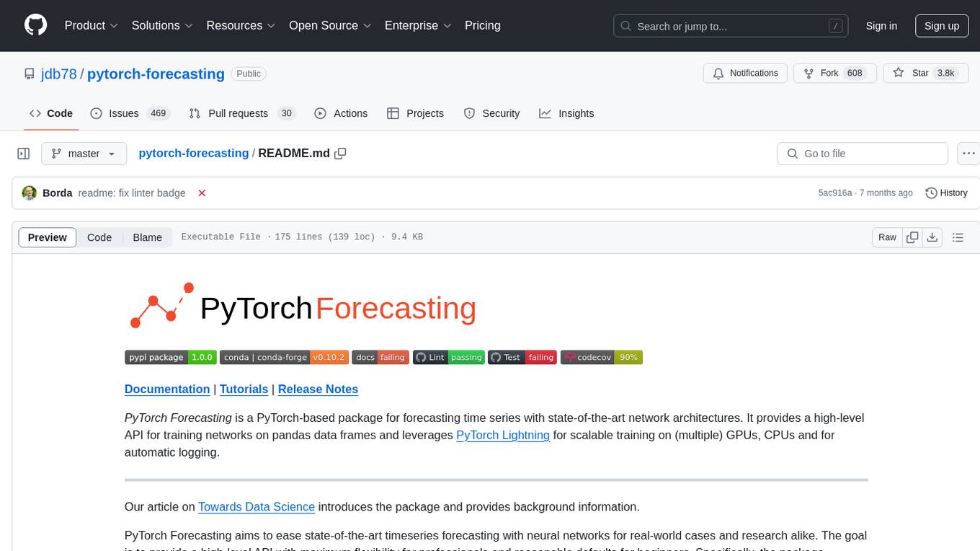Open the README outline list

tap(958, 237)
